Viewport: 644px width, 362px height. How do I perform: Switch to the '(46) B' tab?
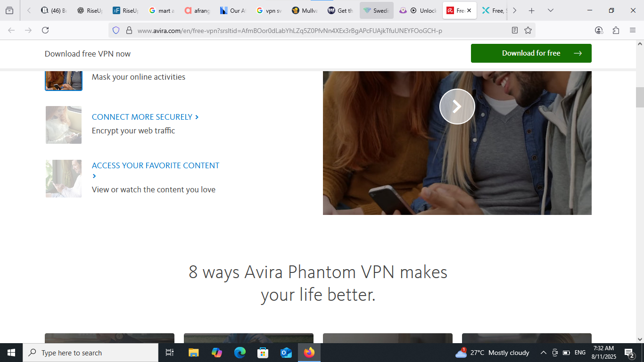tap(54, 10)
